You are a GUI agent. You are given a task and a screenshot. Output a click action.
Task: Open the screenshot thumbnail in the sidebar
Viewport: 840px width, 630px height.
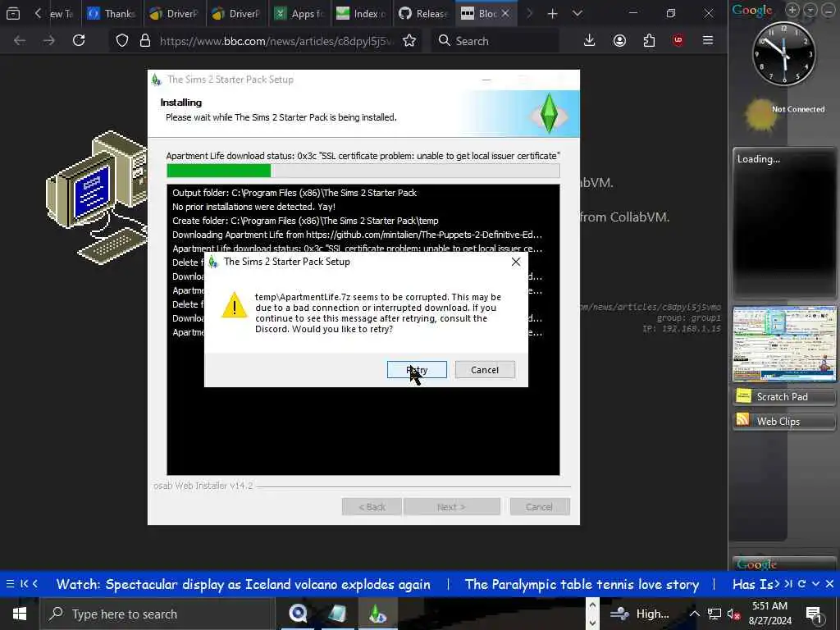click(x=783, y=344)
